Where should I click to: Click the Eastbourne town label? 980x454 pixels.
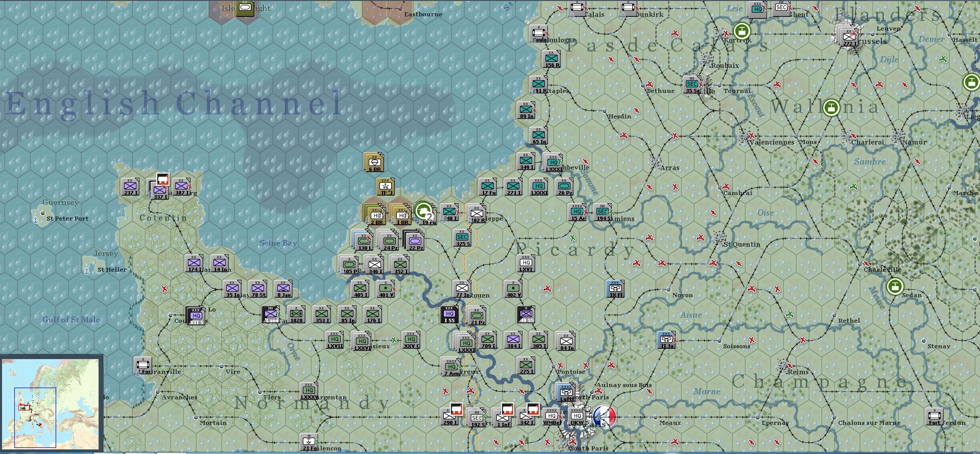point(423,14)
